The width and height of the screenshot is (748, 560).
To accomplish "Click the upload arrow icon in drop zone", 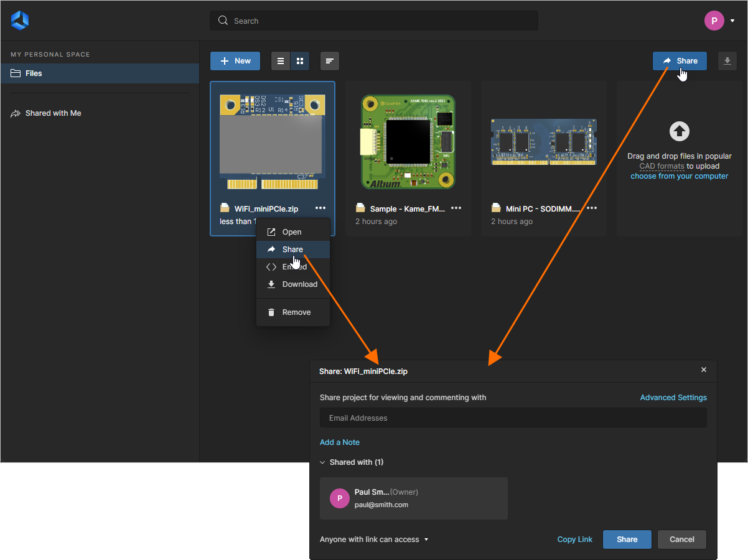I will [679, 131].
